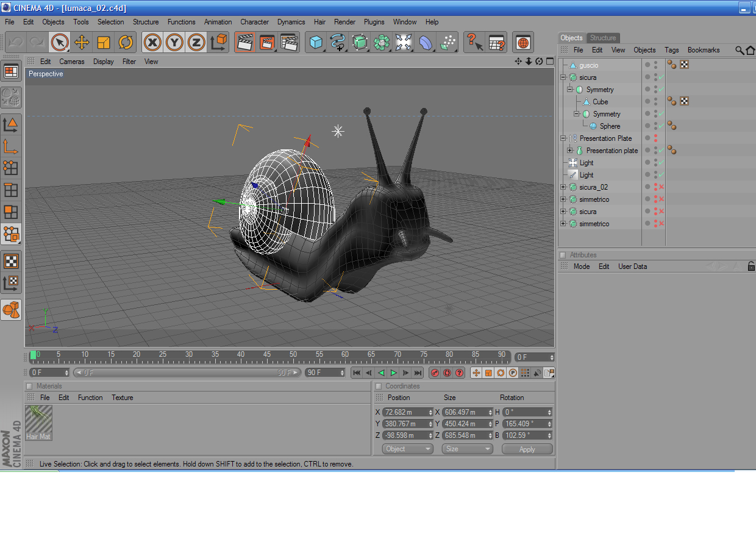The width and height of the screenshot is (756, 533).
Task: Click the green timeline playhead at frame 0
Action: [x=33, y=355]
